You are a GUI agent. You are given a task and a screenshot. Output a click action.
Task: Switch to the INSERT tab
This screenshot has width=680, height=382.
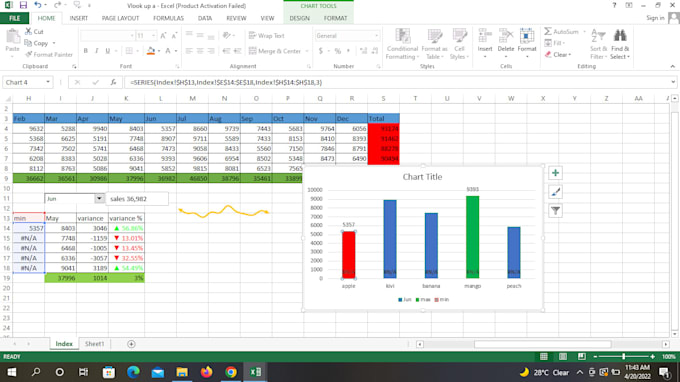pyautogui.click(x=78, y=18)
